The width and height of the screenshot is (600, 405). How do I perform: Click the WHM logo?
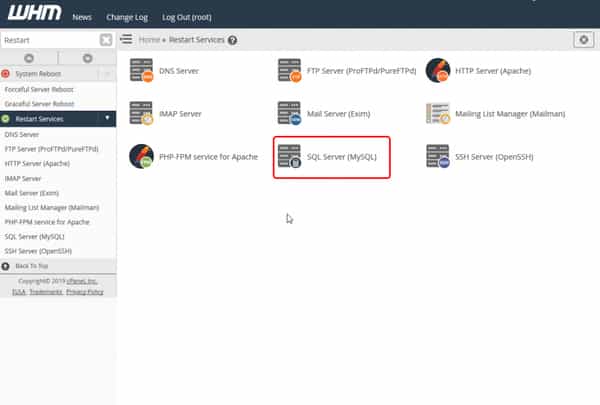coord(34,12)
